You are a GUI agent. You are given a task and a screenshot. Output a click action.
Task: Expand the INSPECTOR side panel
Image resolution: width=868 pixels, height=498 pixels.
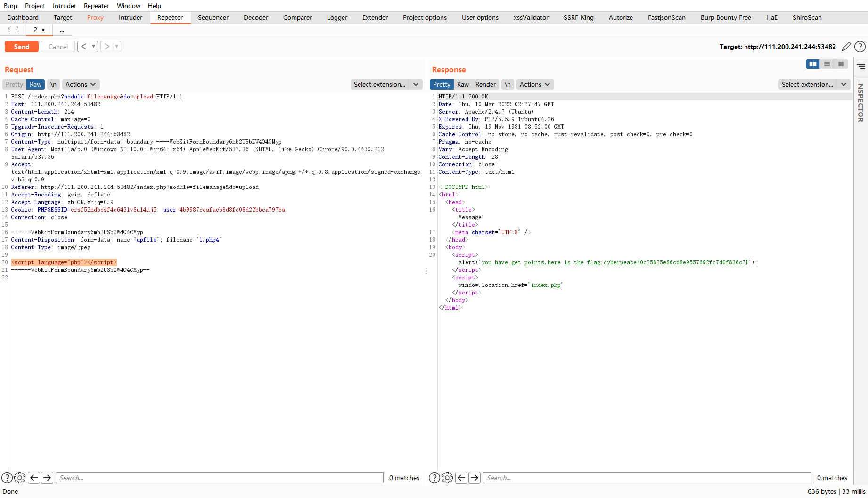(861, 101)
